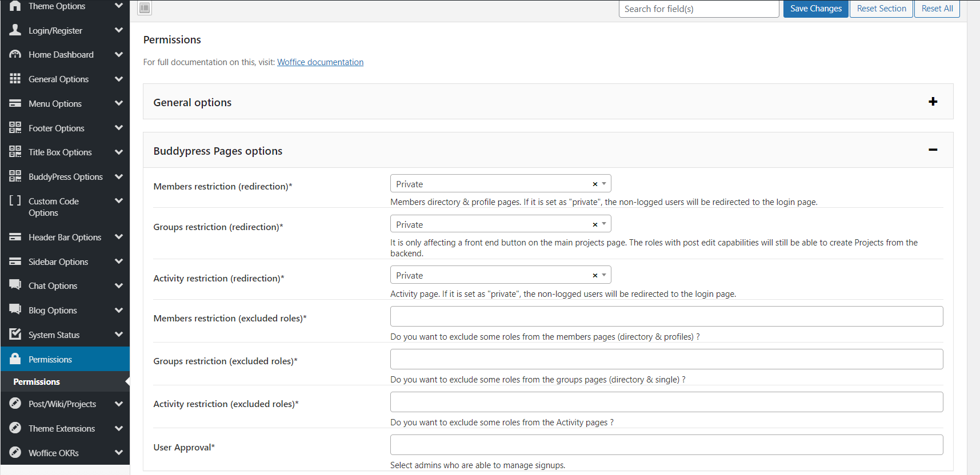Click the General Options grid icon

click(15, 79)
